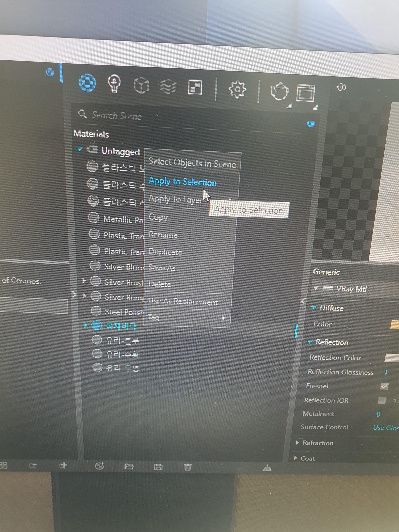
Task: Expand the Silver Bump material row arrow
Action: [84, 296]
